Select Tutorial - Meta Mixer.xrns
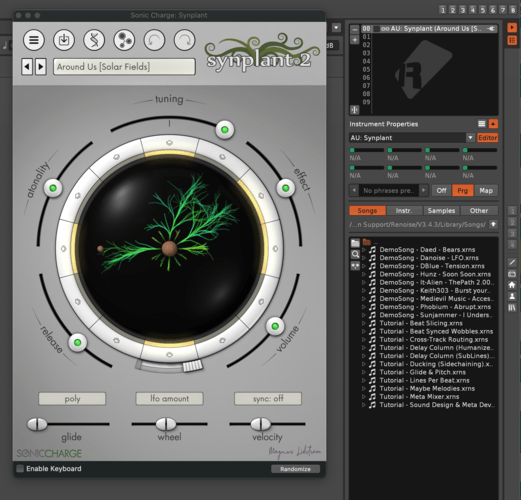 point(419,397)
